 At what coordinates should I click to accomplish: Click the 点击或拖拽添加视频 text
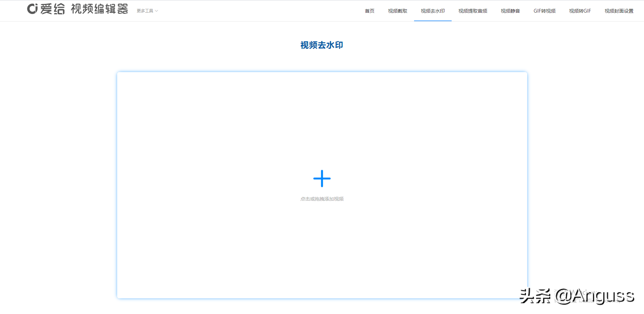(x=322, y=199)
